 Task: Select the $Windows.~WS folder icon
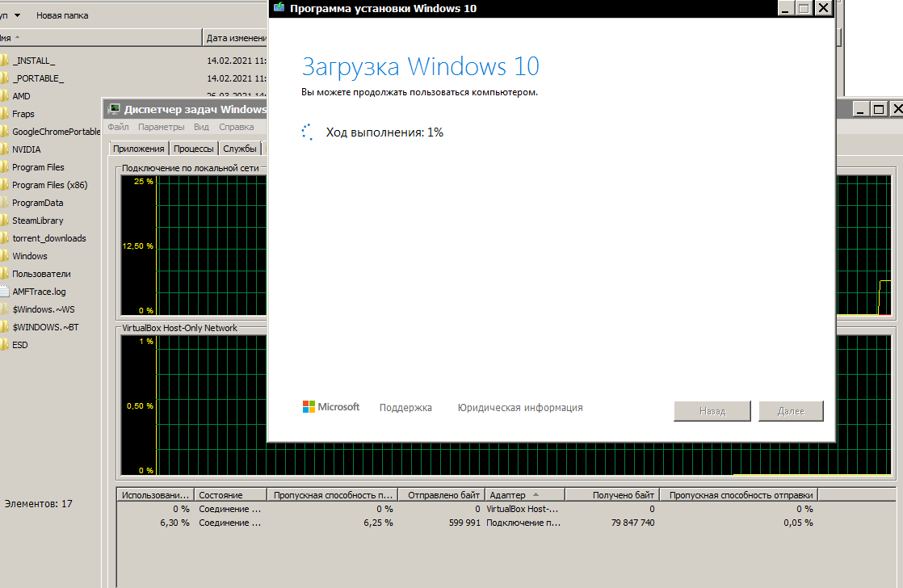coord(4,310)
